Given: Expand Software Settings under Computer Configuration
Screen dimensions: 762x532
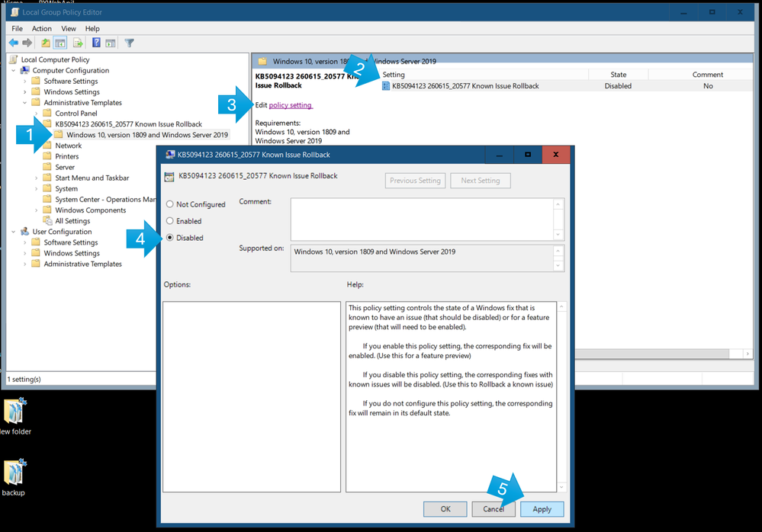Looking at the screenshot, I should click(24, 81).
